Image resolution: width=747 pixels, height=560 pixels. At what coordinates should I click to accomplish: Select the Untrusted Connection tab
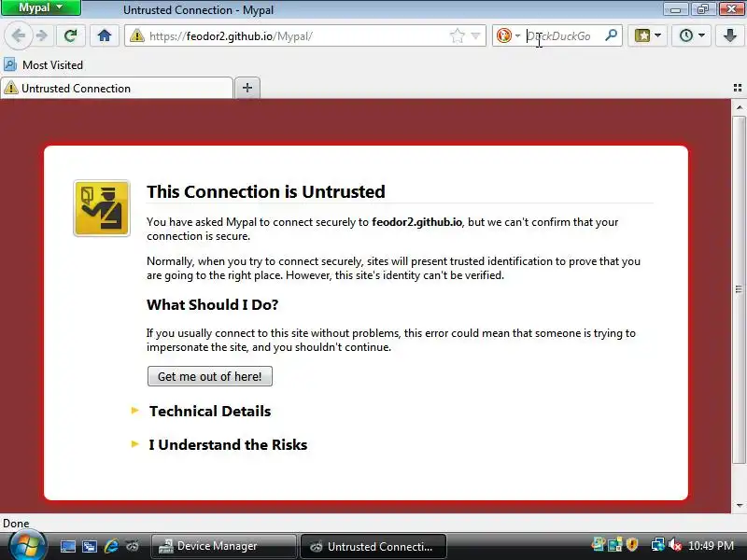point(117,88)
